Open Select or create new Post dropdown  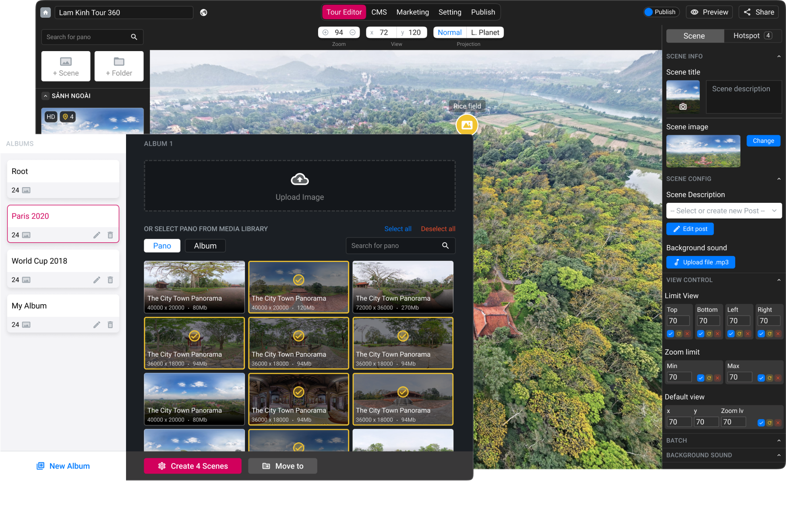(x=724, y=211)
